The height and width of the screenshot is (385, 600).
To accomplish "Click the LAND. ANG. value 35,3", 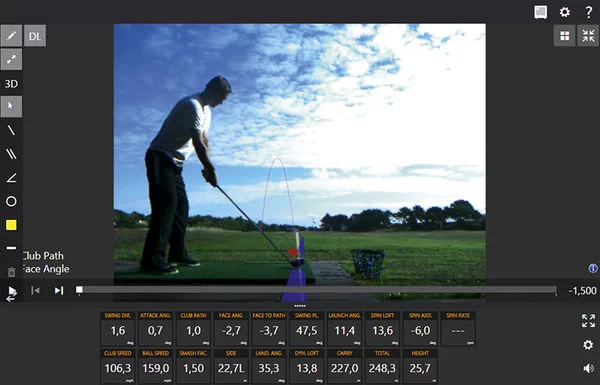I will coord(269,369).
